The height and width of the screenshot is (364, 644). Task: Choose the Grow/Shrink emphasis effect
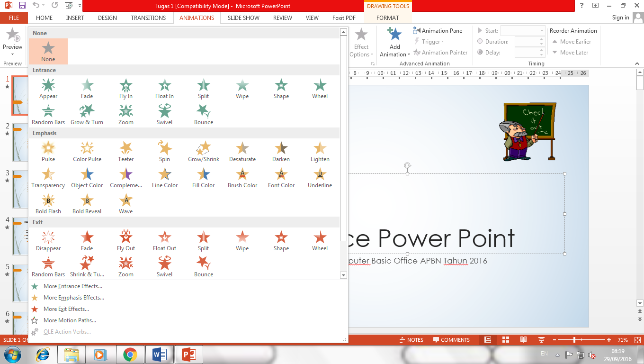[x=203, y=151]
